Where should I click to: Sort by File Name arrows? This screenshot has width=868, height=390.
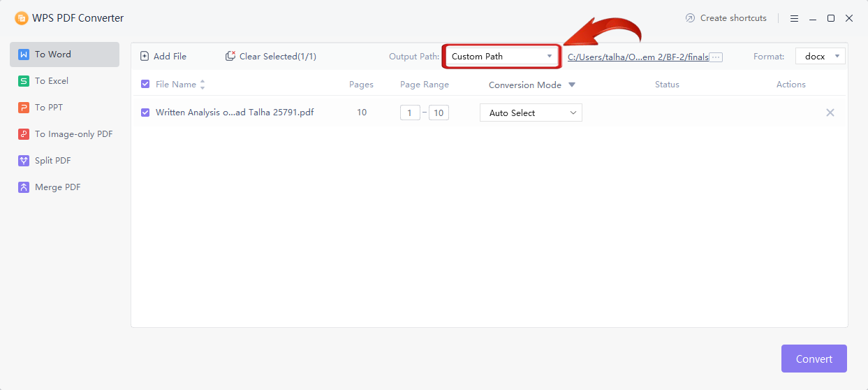pyautogui.click(x=203, y=85)
